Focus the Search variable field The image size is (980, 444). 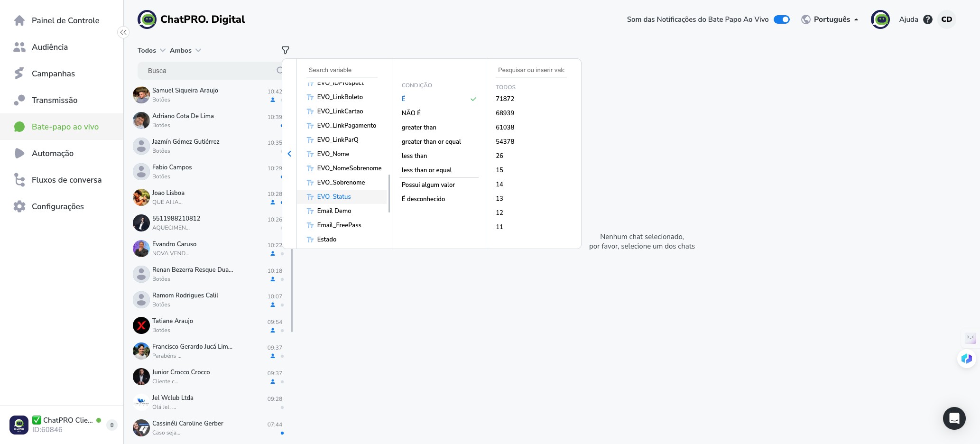[x=342, y=70]
